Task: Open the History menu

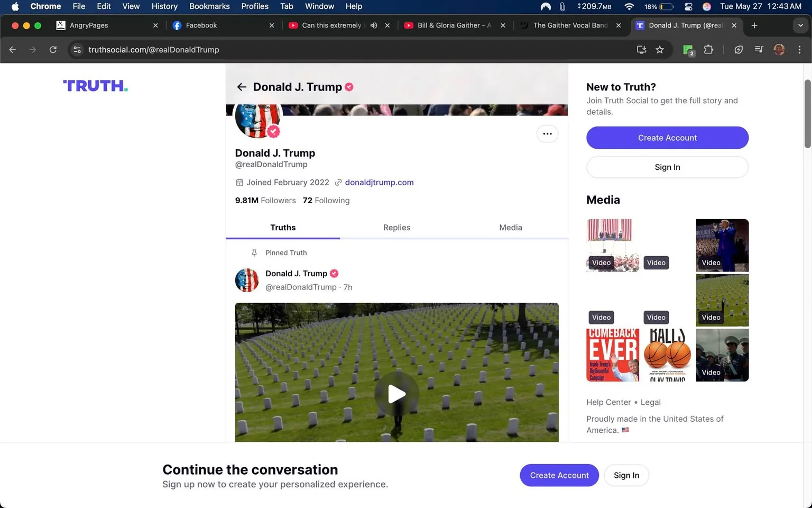Action: point(164,6)
